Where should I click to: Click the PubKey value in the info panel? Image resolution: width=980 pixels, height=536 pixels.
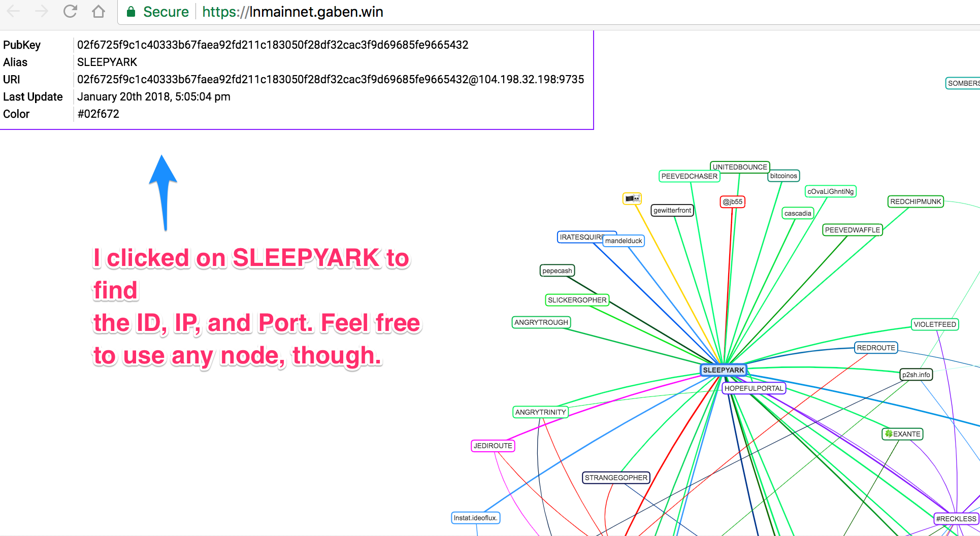[x=273, y=45]
